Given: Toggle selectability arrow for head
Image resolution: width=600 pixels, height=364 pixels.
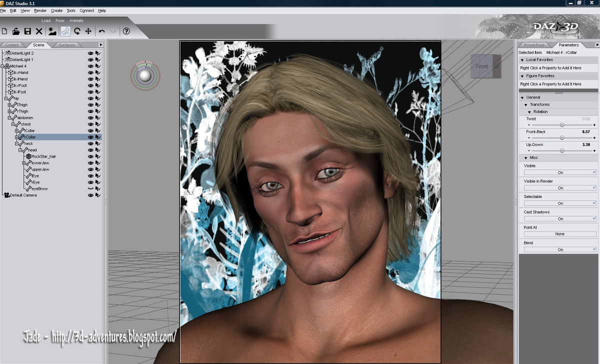Looking at the screenshot, I should 98,150.
